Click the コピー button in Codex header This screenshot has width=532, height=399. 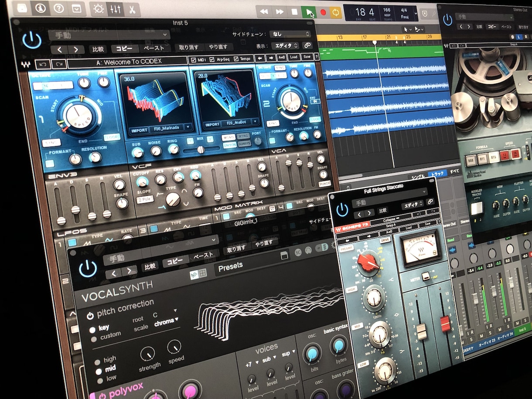tap(124, 48)
